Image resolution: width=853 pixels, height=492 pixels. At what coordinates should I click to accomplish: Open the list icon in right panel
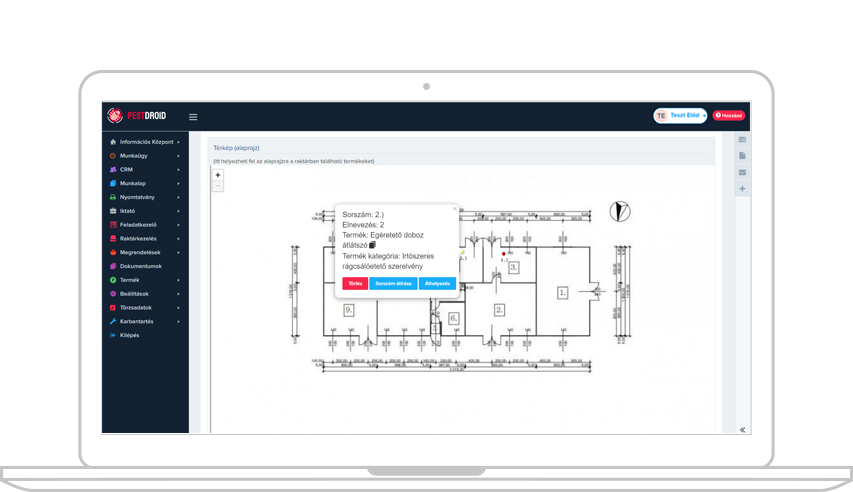742,140
